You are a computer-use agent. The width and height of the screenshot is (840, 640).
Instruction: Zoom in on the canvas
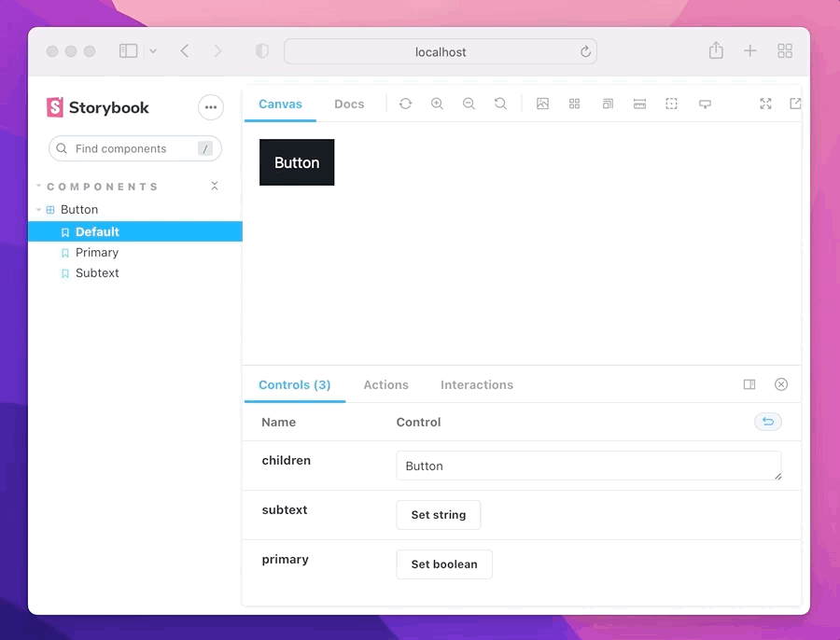tap(437, 104)
